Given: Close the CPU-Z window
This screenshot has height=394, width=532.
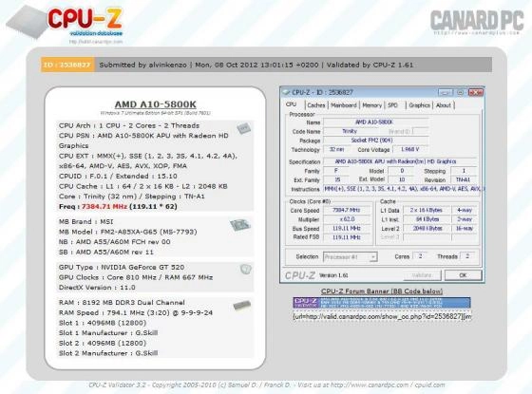Looking at the screenshot, I should point(475,93).
